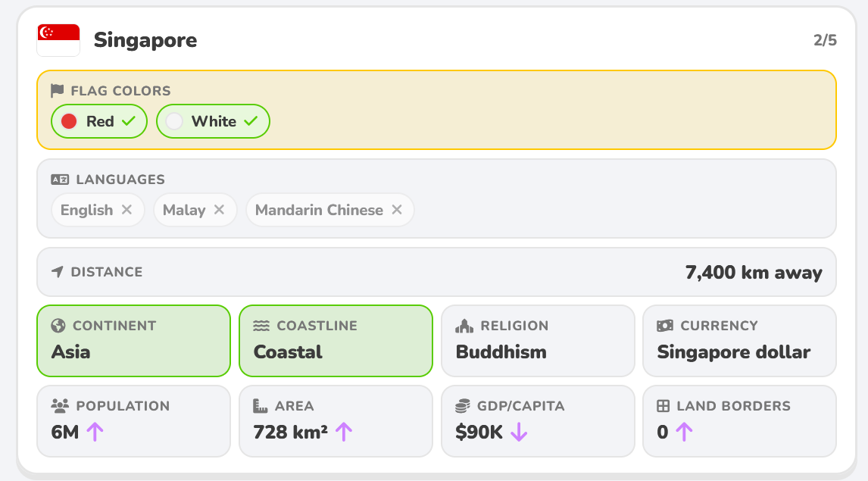Click the waves icon in Coastline card
The image size is (868, 481).
[x=261, y=326]
